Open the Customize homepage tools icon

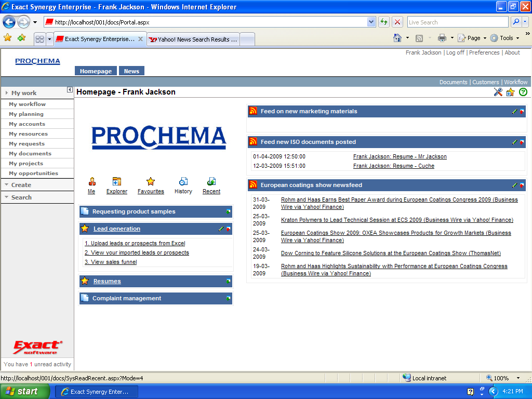click(x=498, y=92)
